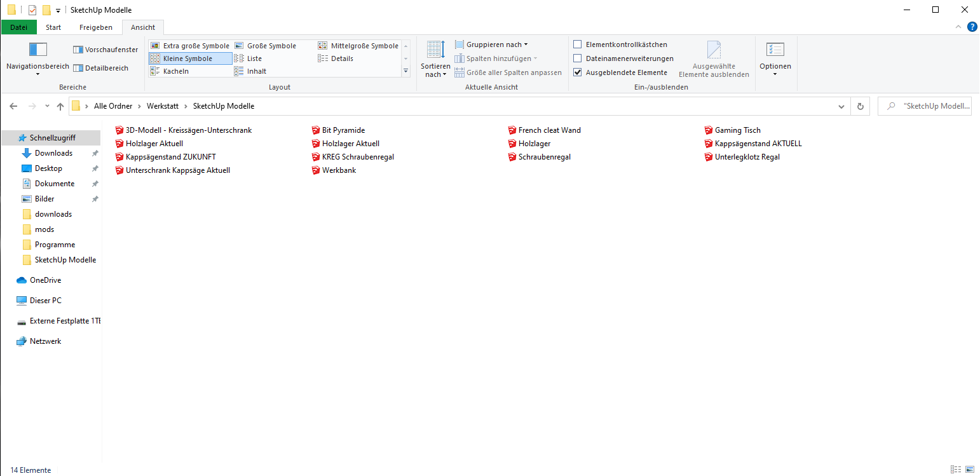Click the SketchUp Modelle search field

point(925,106)
